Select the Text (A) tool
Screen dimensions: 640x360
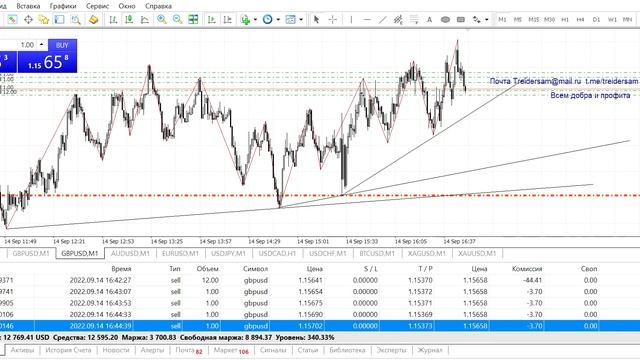(429, 19)
